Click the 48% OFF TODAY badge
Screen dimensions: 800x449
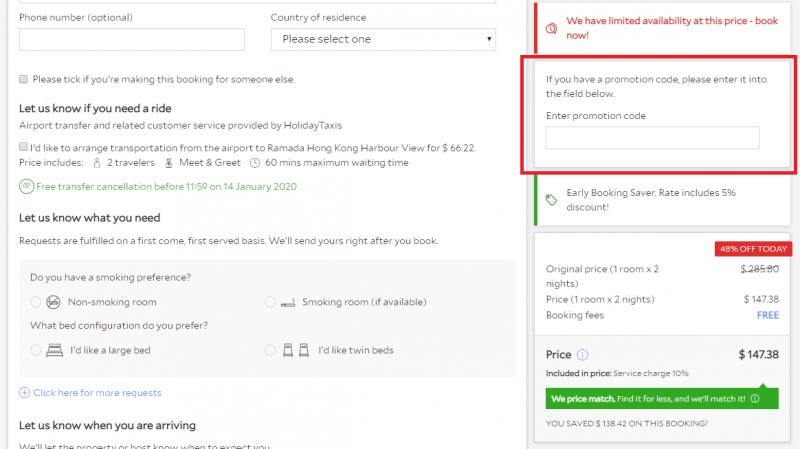[x=753, y=248]
